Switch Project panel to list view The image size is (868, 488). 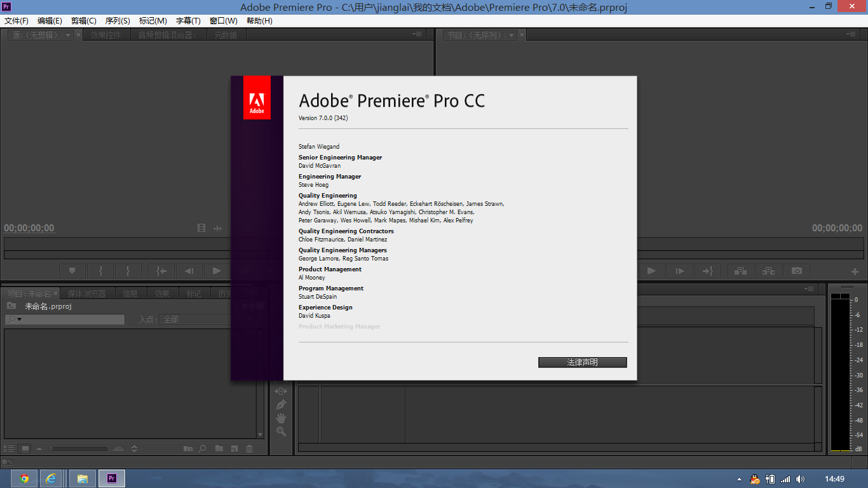(10, 449)
